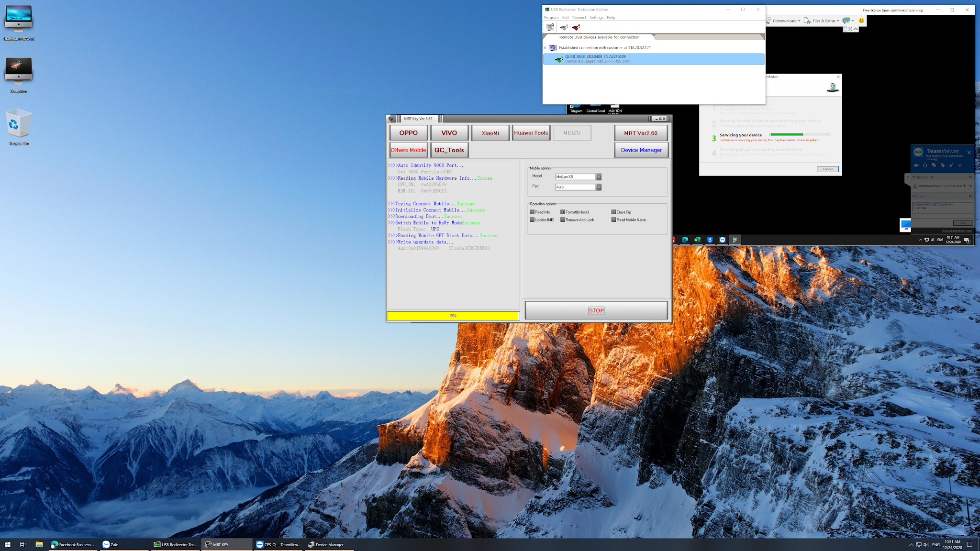Click TeamViewer toolbar smiley feedback icon
Viewport: 980px width, 551px height.
tap(861, 21)
